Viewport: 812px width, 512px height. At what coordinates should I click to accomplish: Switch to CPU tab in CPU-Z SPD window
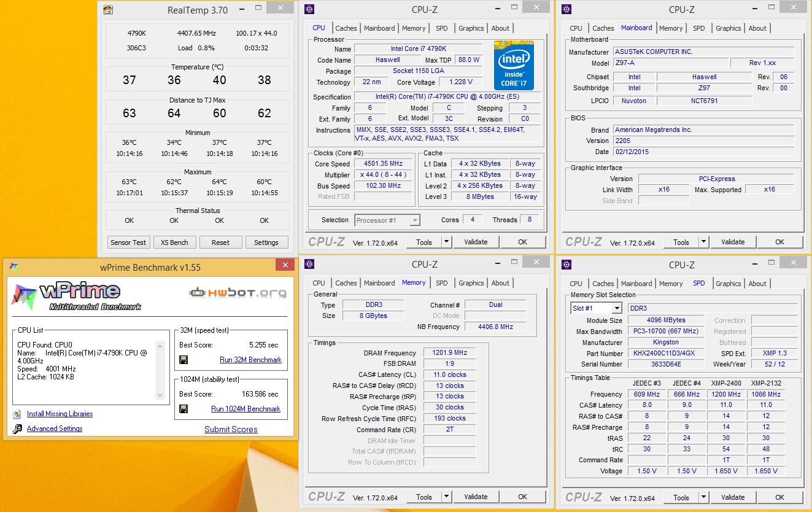coord(576,284)
